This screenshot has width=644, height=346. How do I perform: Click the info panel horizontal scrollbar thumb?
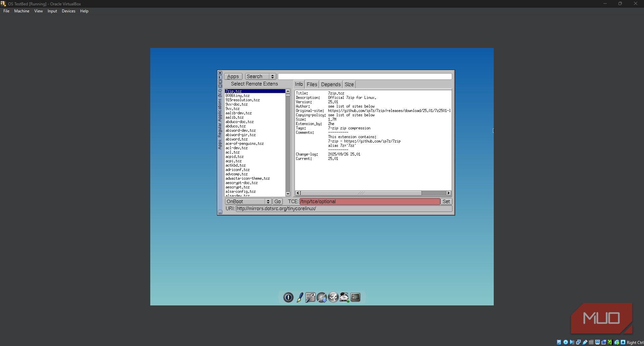[x=361, y=193]
